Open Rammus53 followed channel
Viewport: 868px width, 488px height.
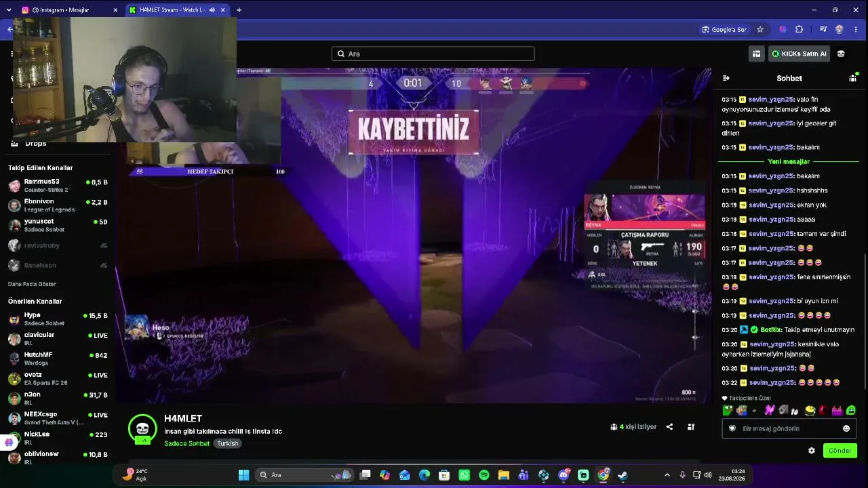(58, 185)
